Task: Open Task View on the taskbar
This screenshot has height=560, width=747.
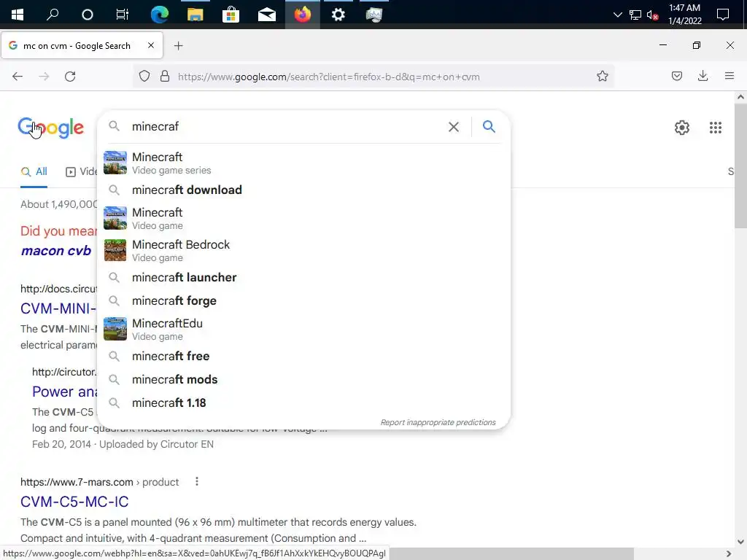Action: click(123, 15)
